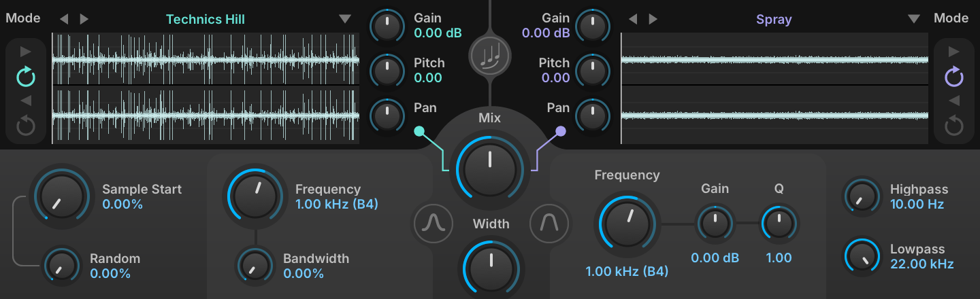
Task: Click the Technics Hill waveform display
Action: click(206, 88)
